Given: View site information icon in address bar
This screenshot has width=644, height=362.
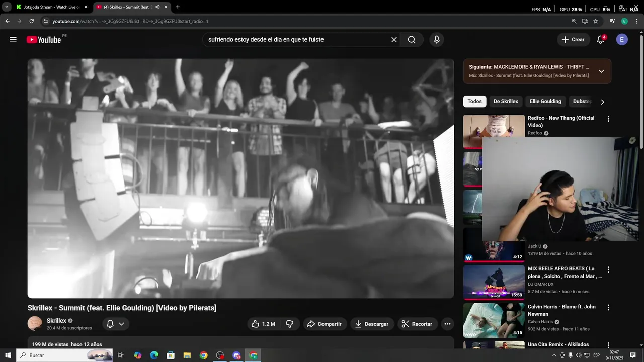Looking at the screenshot, I should [46, 21].
